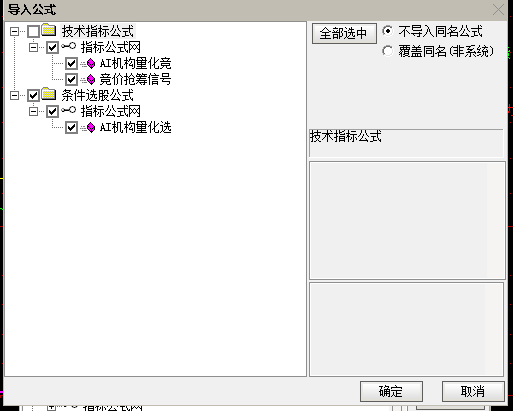513x411 pixels.
Task: Click magenta cube icon for AI机构量化选
Action: (91, 127)
